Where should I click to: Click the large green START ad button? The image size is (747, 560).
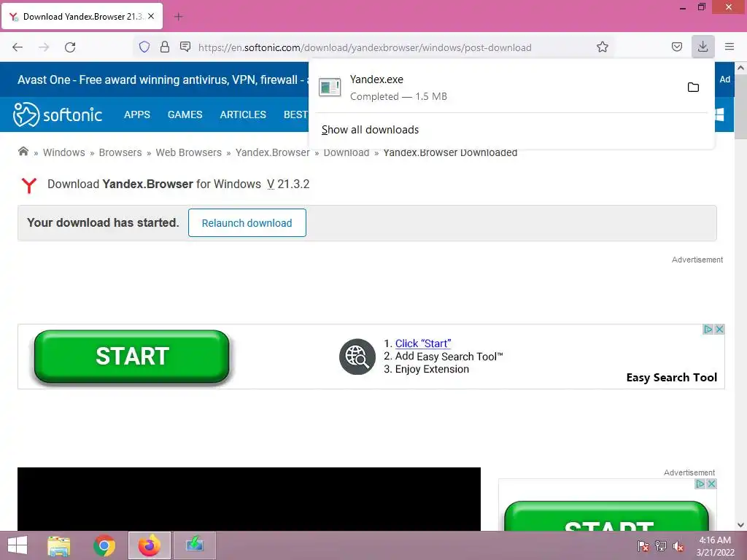click(132, 356)
